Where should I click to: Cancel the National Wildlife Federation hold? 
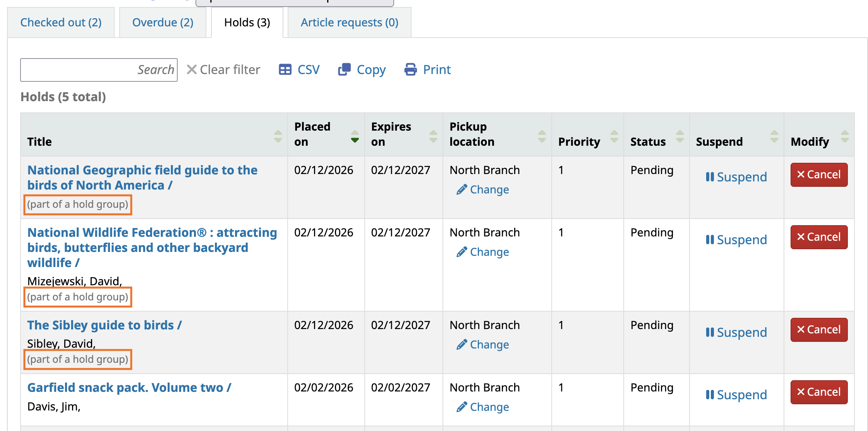point(819,237)
